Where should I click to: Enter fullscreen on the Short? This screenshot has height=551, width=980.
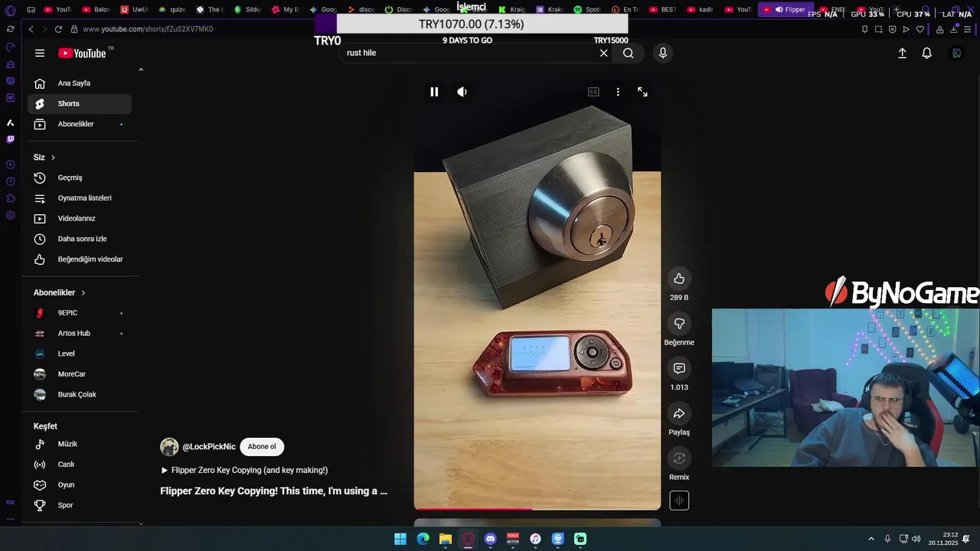[642, 92]
